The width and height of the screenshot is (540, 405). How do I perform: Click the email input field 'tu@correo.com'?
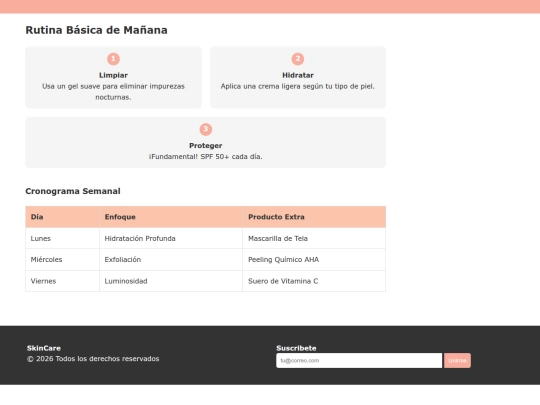click(359, 360)
